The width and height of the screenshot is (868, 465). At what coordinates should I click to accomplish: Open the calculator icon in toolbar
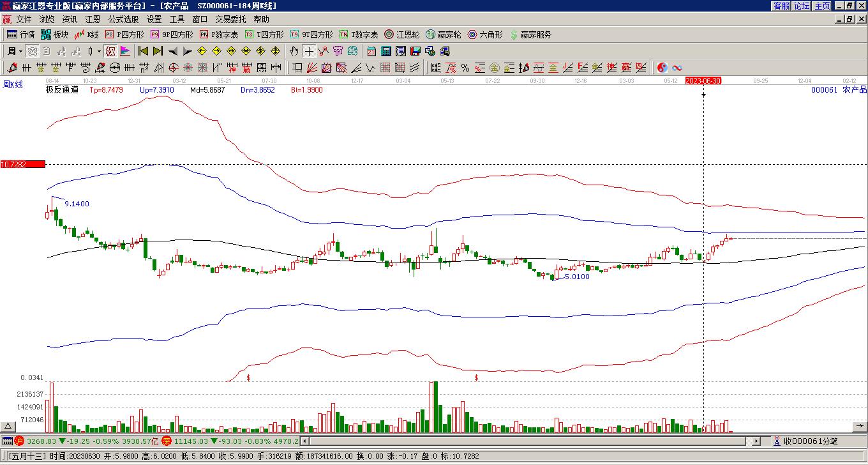pyautogui.click(x=386, y=51)
